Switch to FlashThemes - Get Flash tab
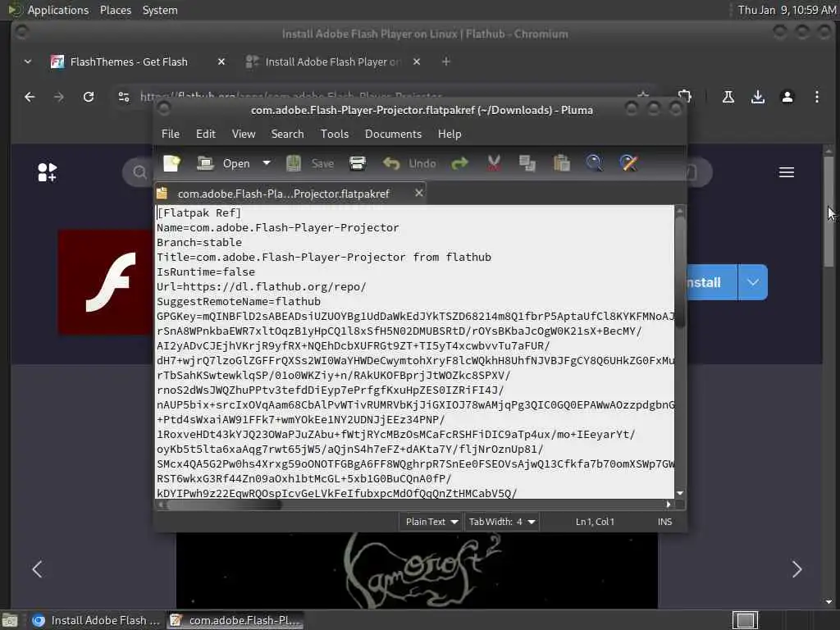This screenshot has height=630, width=840. click(129, 62)
